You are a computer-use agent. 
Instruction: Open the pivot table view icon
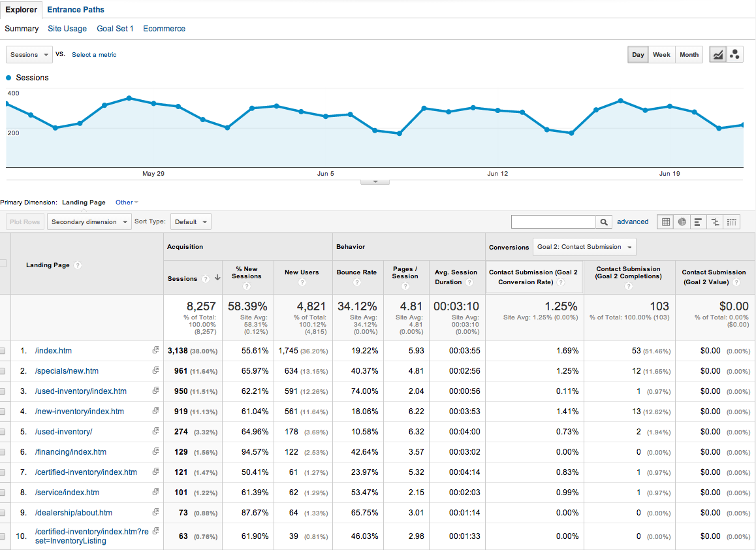pyautogui.click(x=731, y=221)
